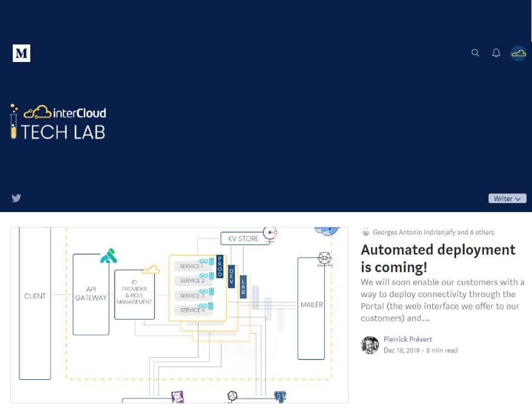Open the article architecture diagram thumbnail
532x412 pixels.
coord(179,315)
